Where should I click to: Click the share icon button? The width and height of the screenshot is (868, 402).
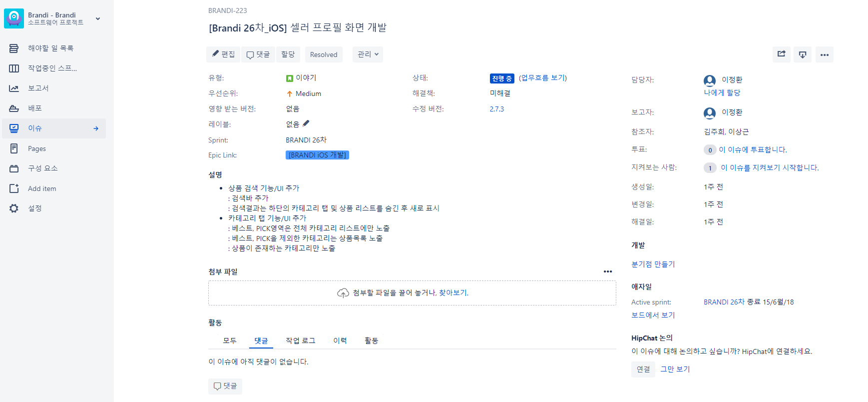[781, 54]
